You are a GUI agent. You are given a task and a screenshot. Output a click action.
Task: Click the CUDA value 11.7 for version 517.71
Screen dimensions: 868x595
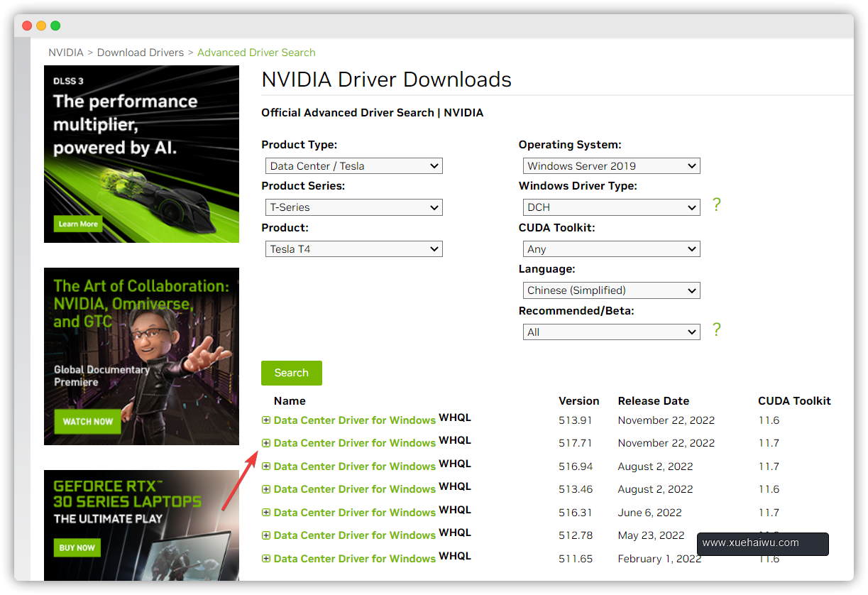tap(769, 443)
